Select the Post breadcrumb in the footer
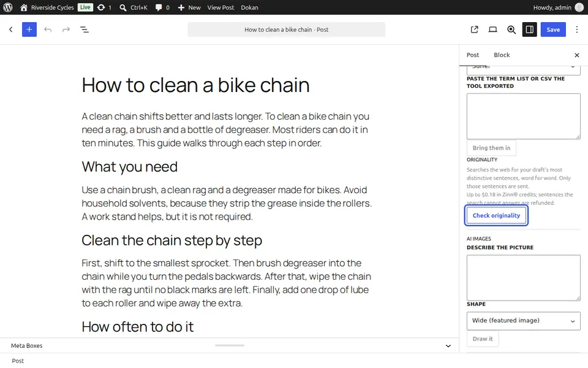Image resolution: width=588 pixels, height=368 pixels. [x=18, y=361]
